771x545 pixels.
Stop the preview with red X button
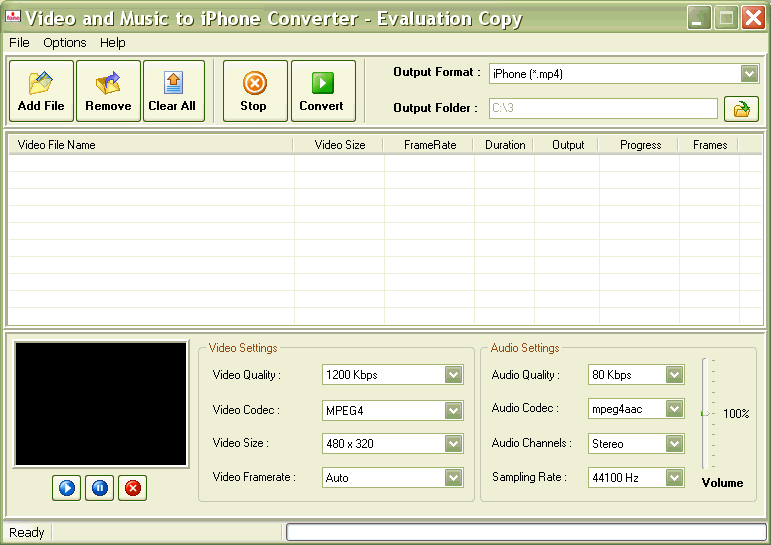pos(132,488)
